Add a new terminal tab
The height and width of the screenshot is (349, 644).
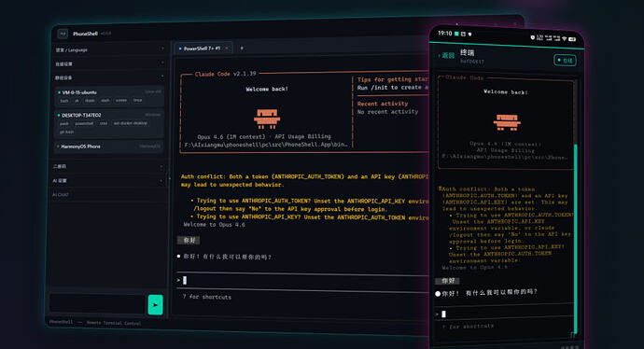pyautogui.click(x=242, y=48)
